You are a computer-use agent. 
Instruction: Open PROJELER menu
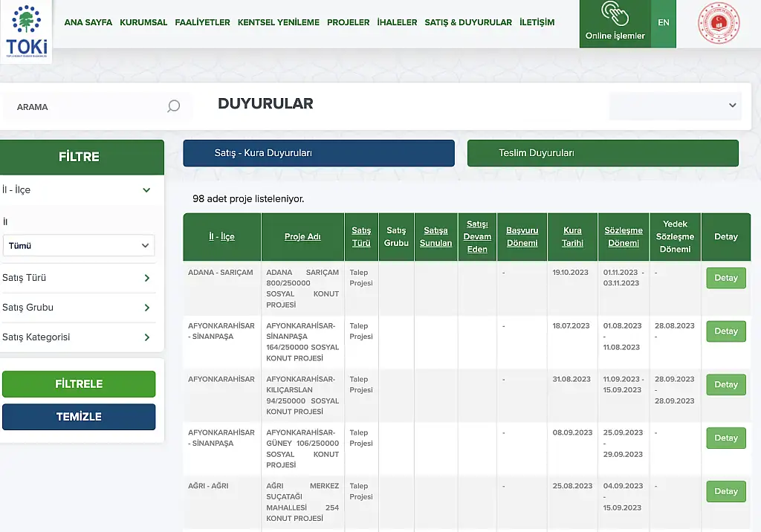click(x=348, y=22)
